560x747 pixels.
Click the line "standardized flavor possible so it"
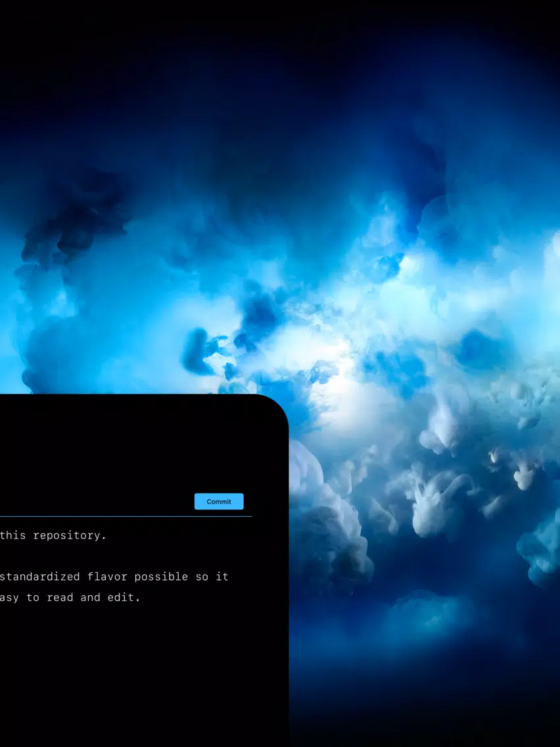point(114,577)
